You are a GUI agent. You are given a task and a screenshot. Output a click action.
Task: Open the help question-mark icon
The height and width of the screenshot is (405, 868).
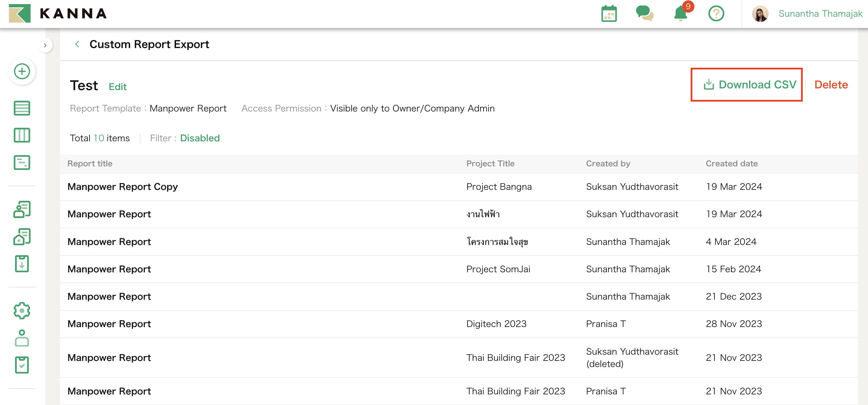pos(716,14)
